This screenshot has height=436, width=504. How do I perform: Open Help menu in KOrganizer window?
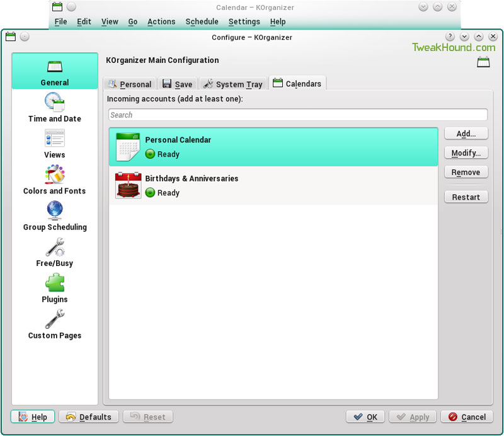[x=278, y=21]
